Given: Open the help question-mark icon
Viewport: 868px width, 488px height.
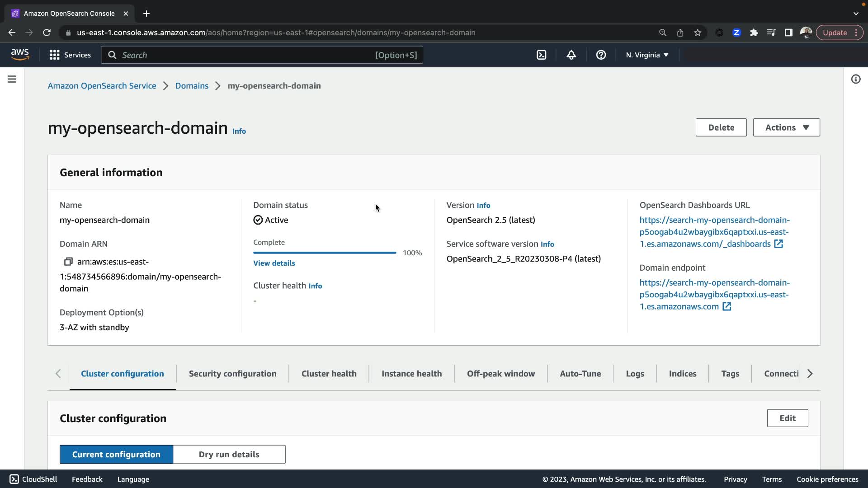Looking at the screenshot, I should point(601,55).
